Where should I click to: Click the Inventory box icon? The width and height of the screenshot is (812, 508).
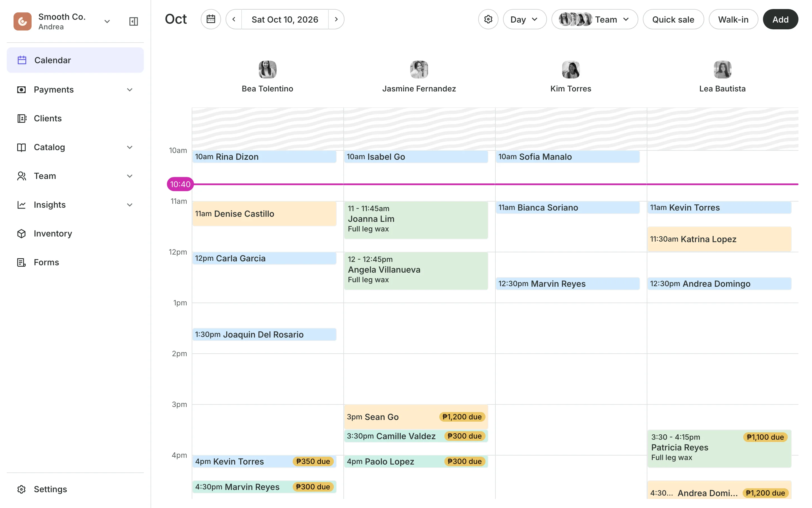coord(21,234)
